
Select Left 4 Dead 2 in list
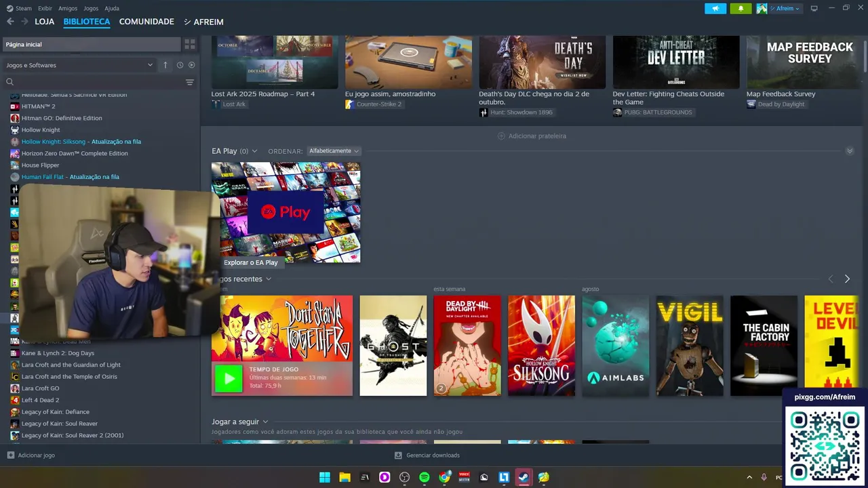point(40,400)
